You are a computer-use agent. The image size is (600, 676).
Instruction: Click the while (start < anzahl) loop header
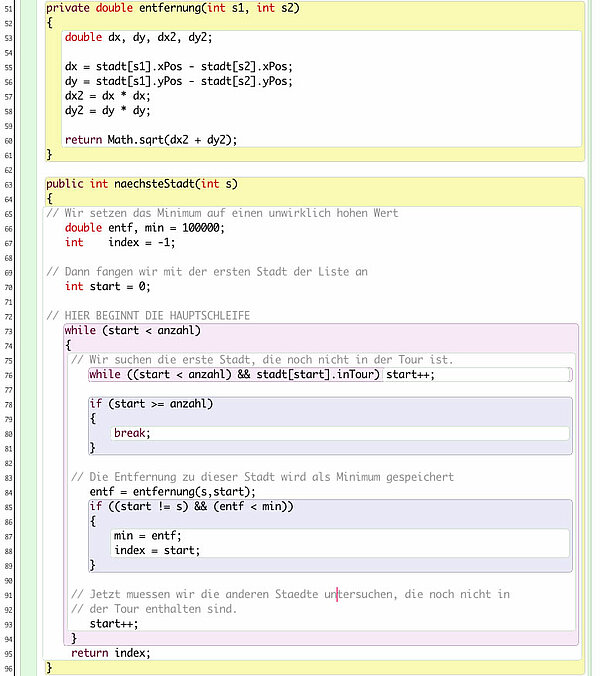[x=132, y=330]
